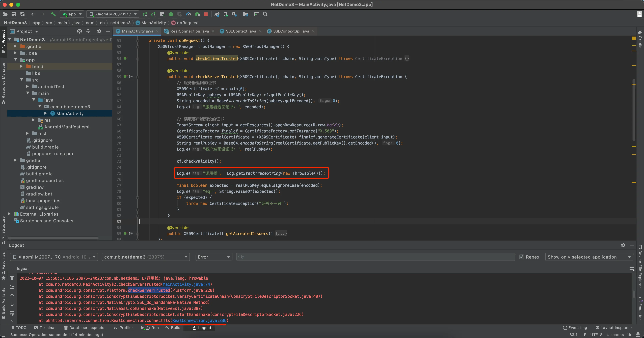Open 'Show only selected application' filter dropdown

pos(589,257)
